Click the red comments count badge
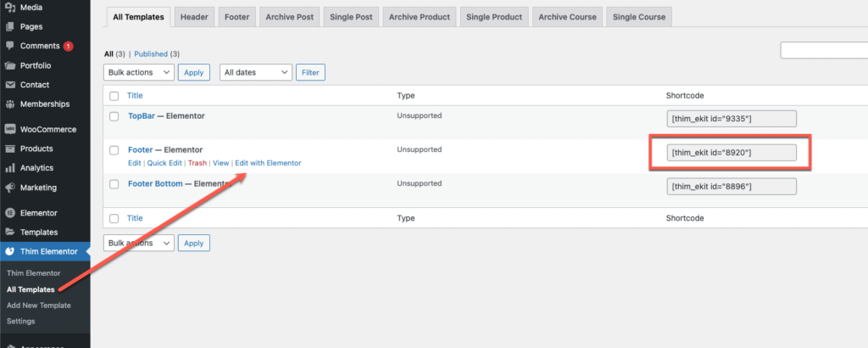 (x=68, y=47)
